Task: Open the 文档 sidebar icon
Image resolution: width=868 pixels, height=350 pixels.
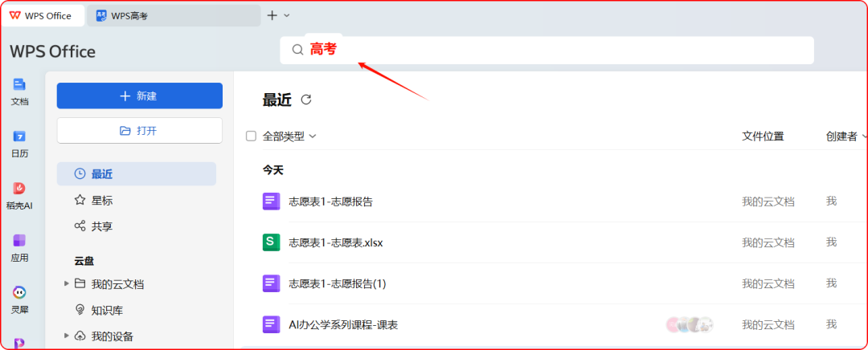Action: [19, 92]
